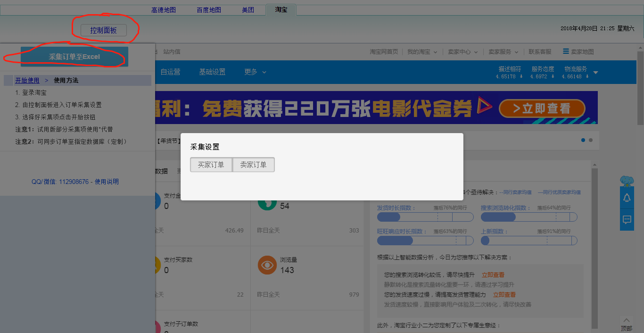This screenshot has width=644, height=333.
Task: Open the 更多 dropdown in blue navbar
Action: click(255, 72)
